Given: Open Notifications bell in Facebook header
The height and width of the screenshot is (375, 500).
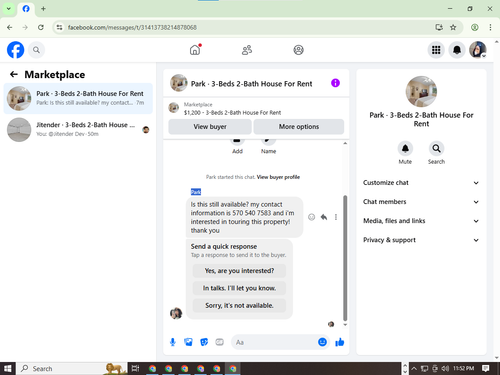Looking at the screenshot, I should tap(457, 50).
